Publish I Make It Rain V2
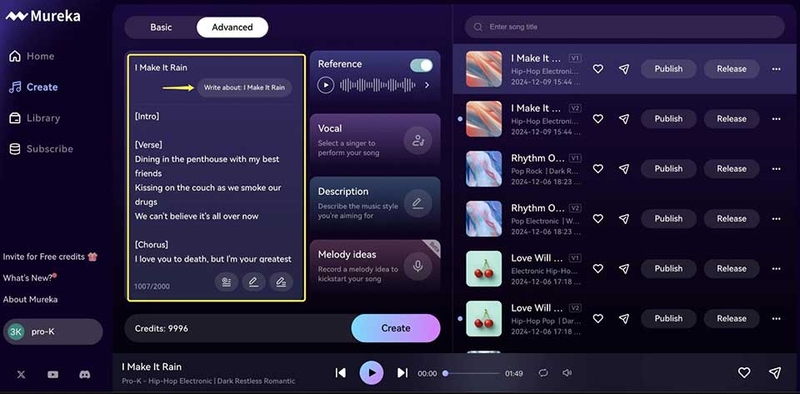The height and width of the screenshot is (394, 800). 668,119
